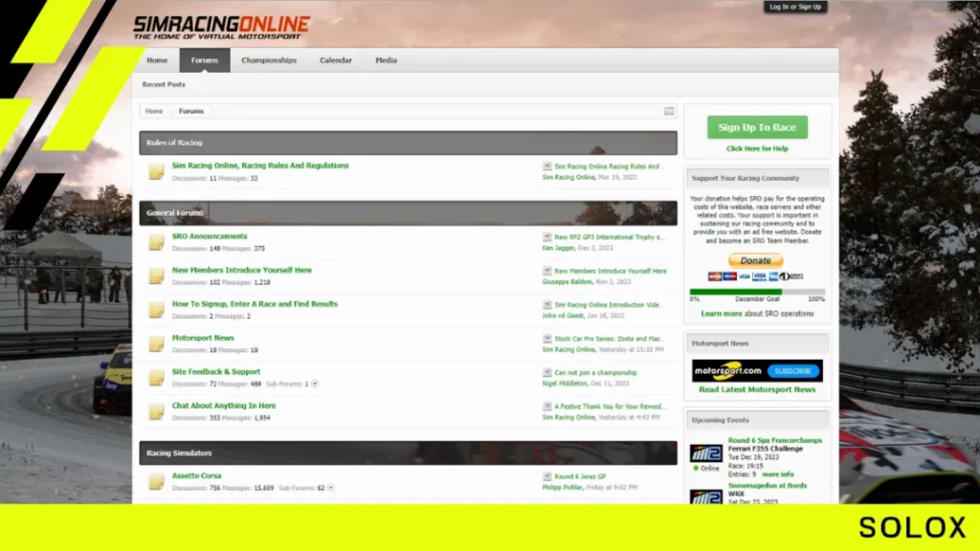Viewport: 980px width, 551px height.
Task: Click folder icon beside SRO Announcements
Action: [x=156, y=242]
